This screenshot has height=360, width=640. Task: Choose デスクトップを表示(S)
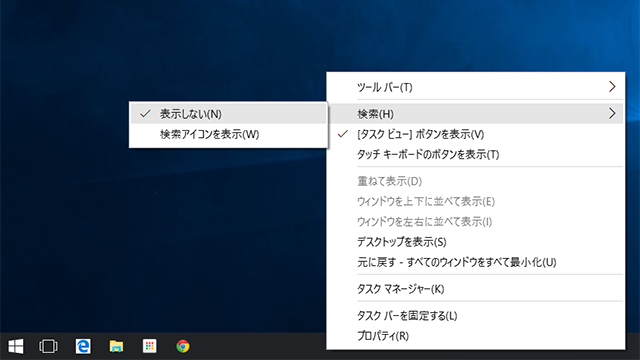476,242
